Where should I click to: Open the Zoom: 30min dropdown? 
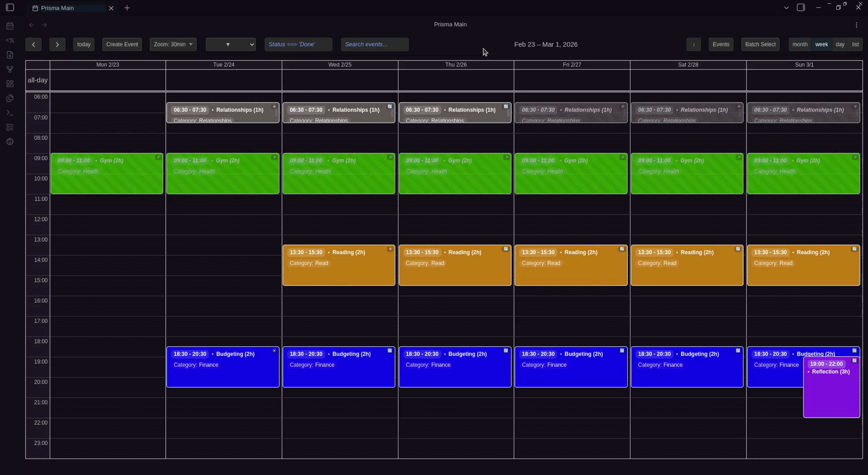[173, 44]
